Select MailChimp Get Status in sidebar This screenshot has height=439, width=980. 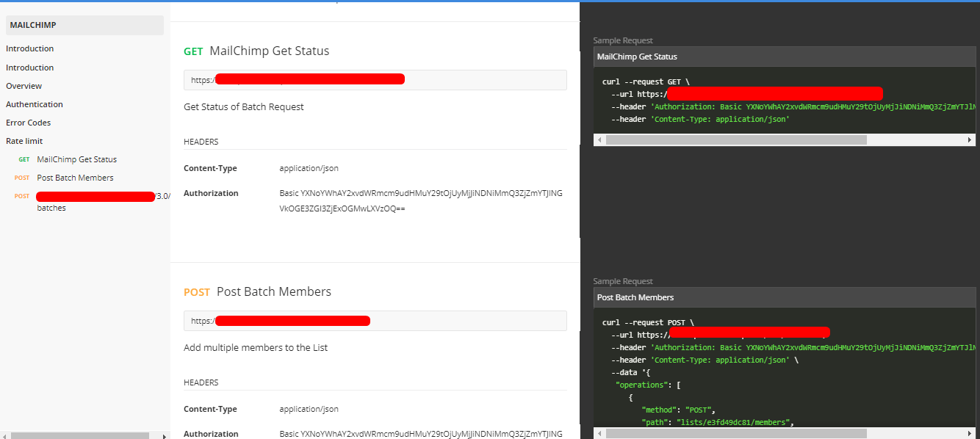77,159
